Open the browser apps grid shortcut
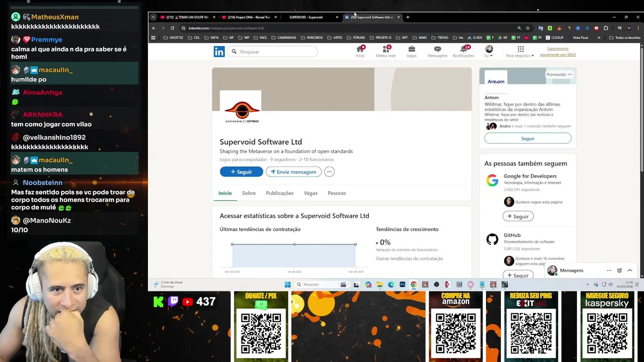This screenshot has width=644, height=362. 153,38
